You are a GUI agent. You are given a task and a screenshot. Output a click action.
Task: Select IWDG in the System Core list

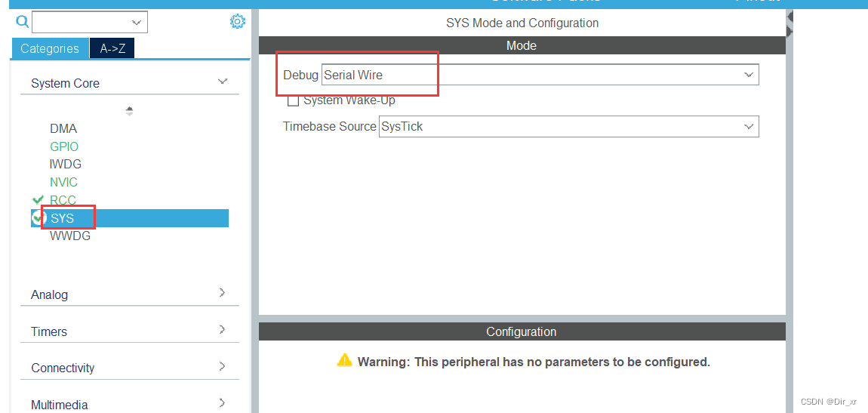[x=66, y=165]
